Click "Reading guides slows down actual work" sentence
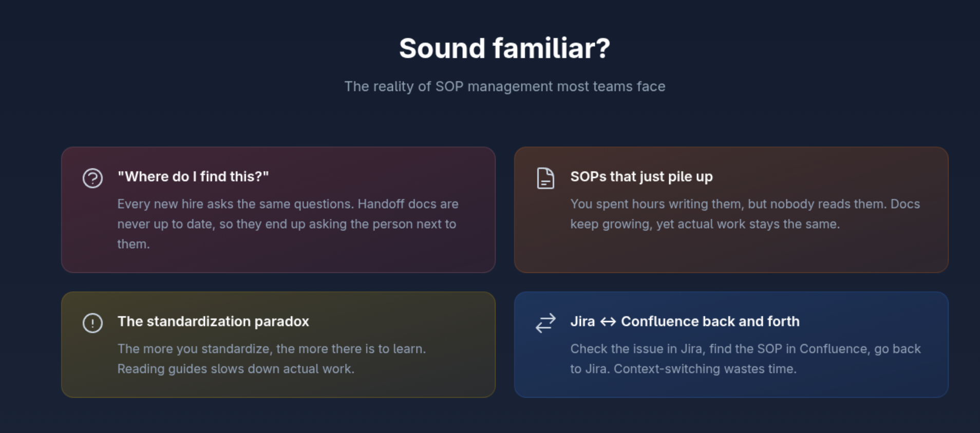The height and width of the screenshot is (433, 980). pyautogui.click(x=236, y=369)
